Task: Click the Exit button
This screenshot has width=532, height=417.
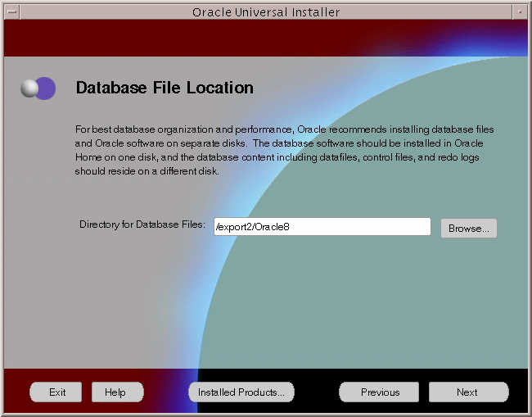Action: [56, 392]
